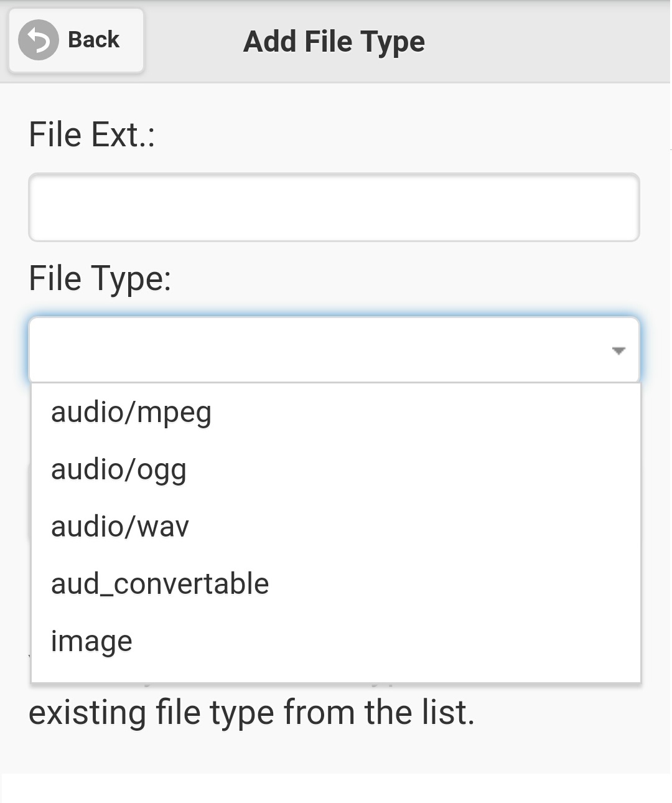Viewport: 672px width, 803px height.
Task: Click blank space right of File Type label
Action: point(404,278)
